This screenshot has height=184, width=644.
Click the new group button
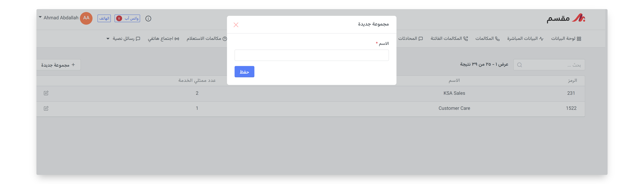tap(58, 65)
